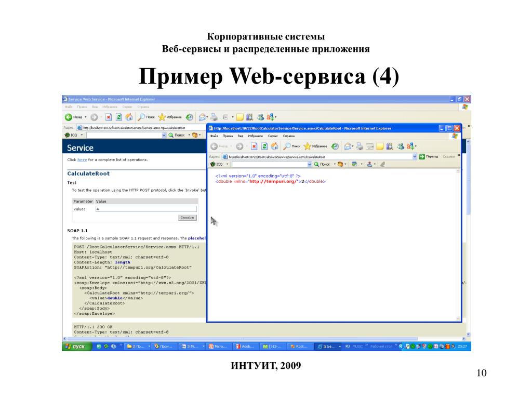
Task: Open Файл menu in the CalculateRoot window
Action: [x=214, y=136]
